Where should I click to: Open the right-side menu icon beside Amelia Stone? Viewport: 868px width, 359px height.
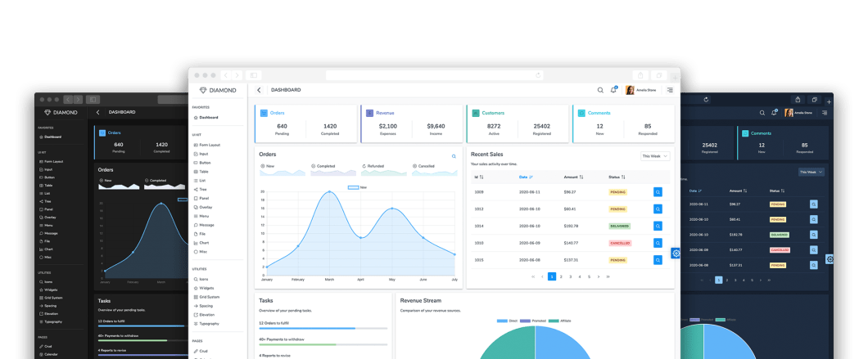670,90
